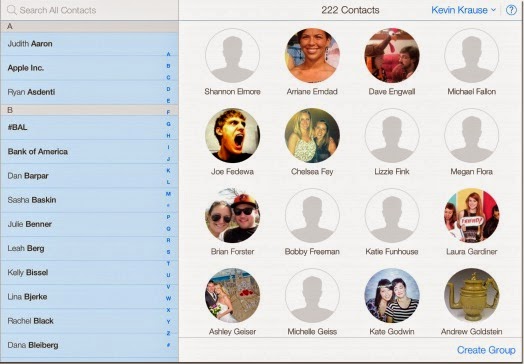Screen dimensions: 524x364
Task: Open Chelsea Fey contact photo
Action: coord(312,135)
